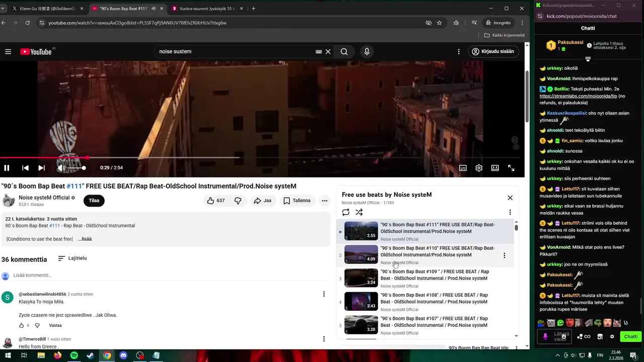Share the video using Jaa
Image resolution: width=644 pixels, height=362 pixels.
[x=263, y=201]
